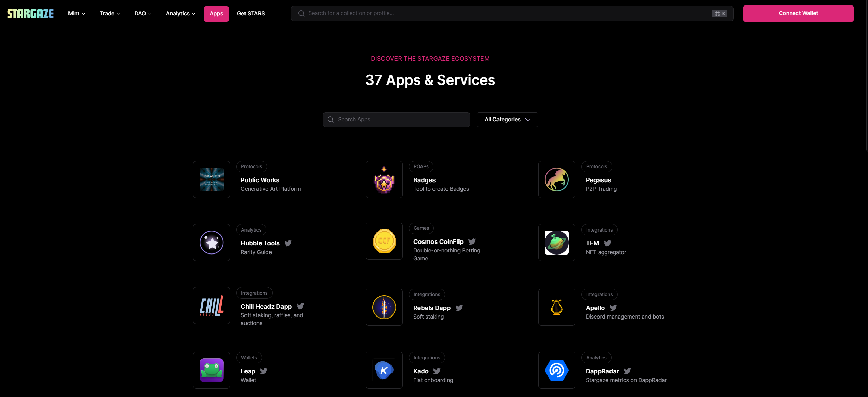Open Get STARS page
This screenshot has width=868, height=397.
pyautogui.click(x=251, y=14)
